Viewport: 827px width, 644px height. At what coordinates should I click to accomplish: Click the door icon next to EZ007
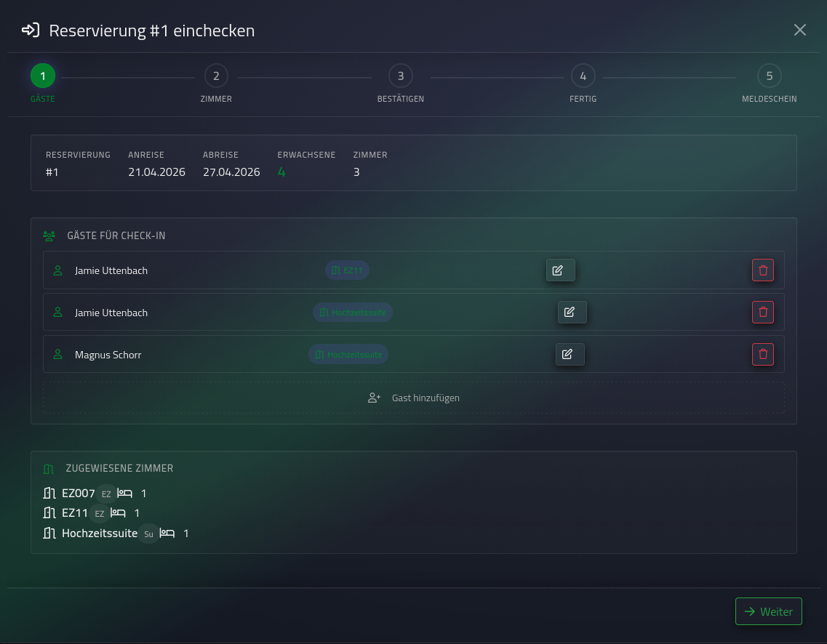49,494
